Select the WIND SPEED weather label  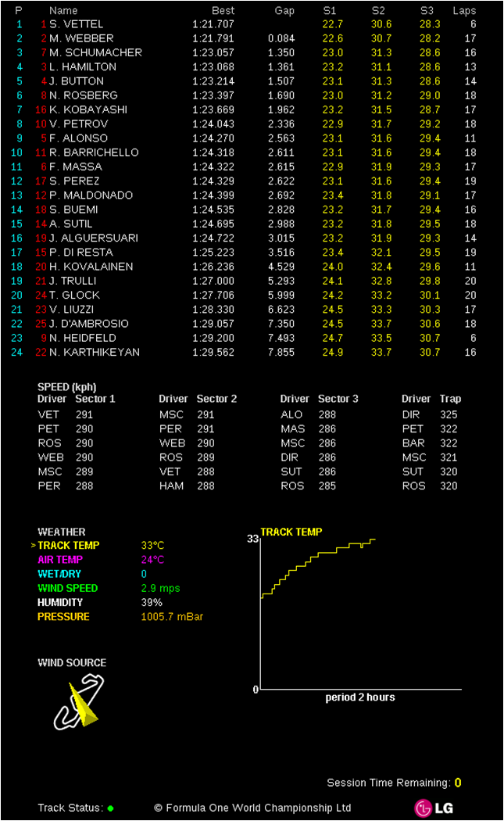coord(67,588)
